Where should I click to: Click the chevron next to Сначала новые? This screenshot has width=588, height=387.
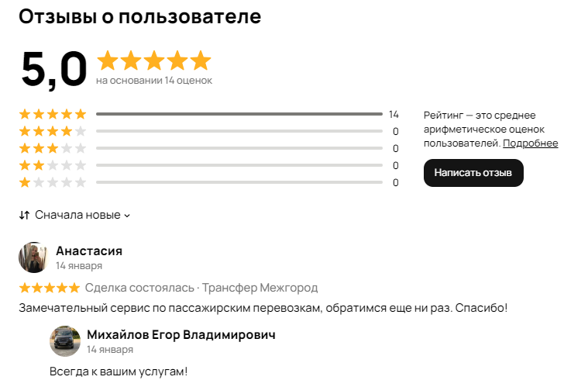click(x=127, y=216)
